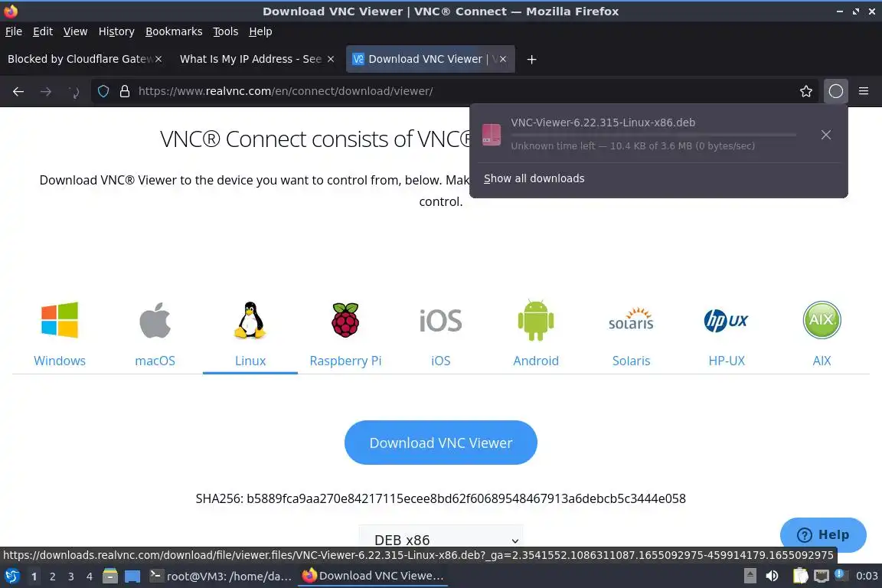This screenshot has height=588, width=882.
Task: Click the SHA256 checksum text
Action: click(x=440, y=498)
